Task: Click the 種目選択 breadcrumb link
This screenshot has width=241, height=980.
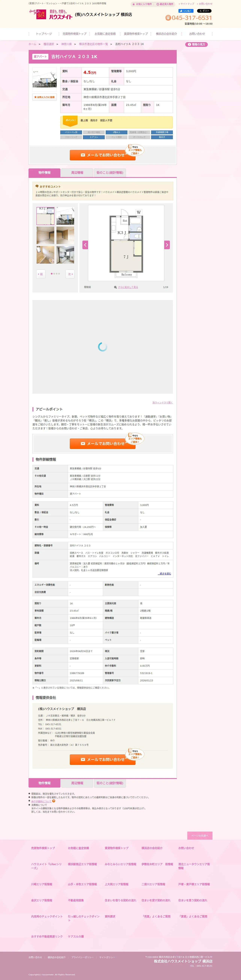Action: click(x=49, y=44)
